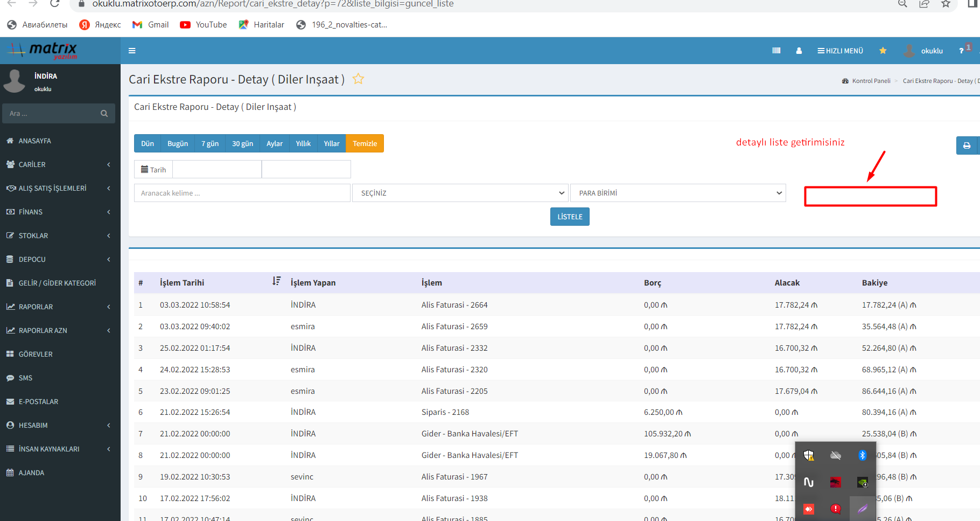Open the PARA BİRİMİ currency dropdown

(x=678, y=193)
